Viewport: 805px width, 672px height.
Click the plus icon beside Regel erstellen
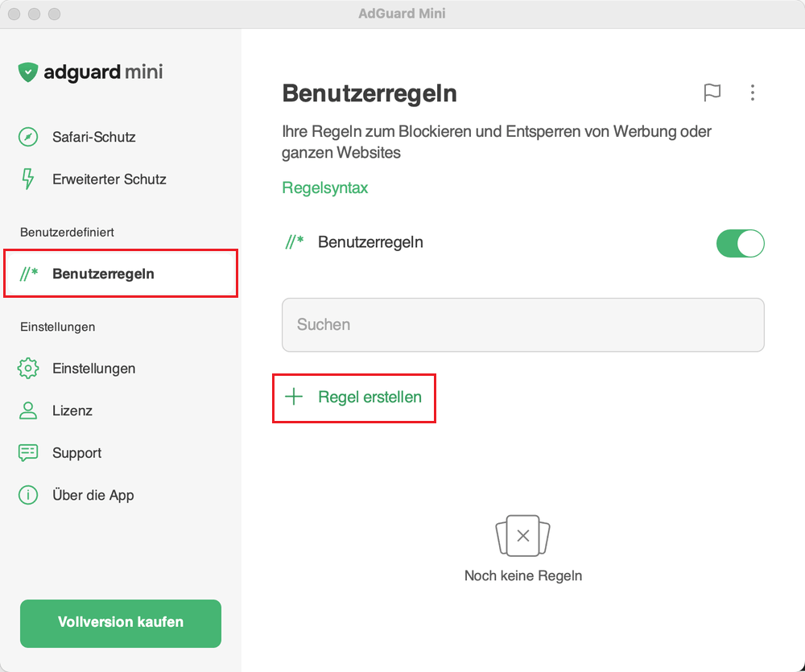pyautogui.click(x=294, y=396)
